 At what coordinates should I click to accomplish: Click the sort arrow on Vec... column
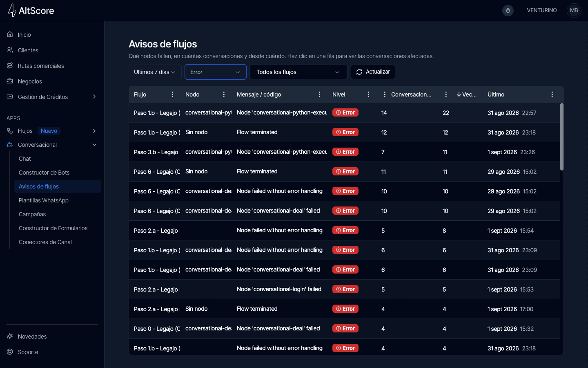(x=459, y=94)
